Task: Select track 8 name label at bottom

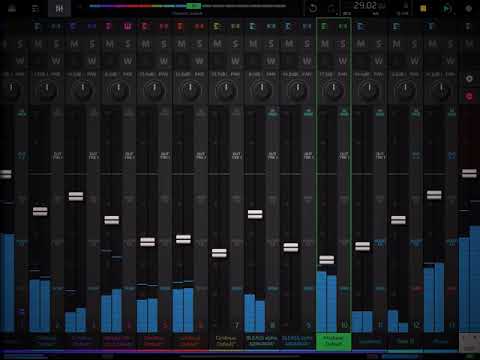Action: pyautogui.click(x=262, y=341)
